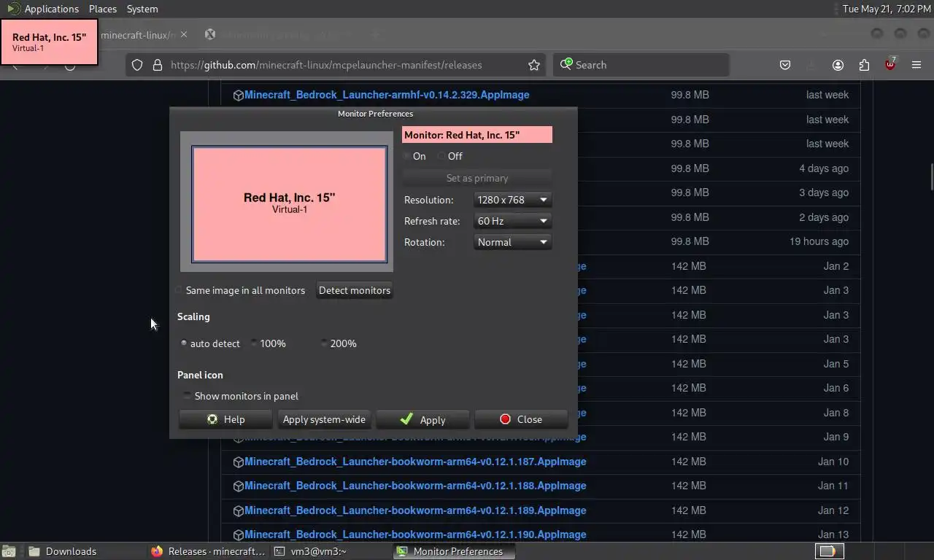Click the padlock site info icon
Image resolution: width=934 pixels, height=560 pixels.
coord(157,65)
